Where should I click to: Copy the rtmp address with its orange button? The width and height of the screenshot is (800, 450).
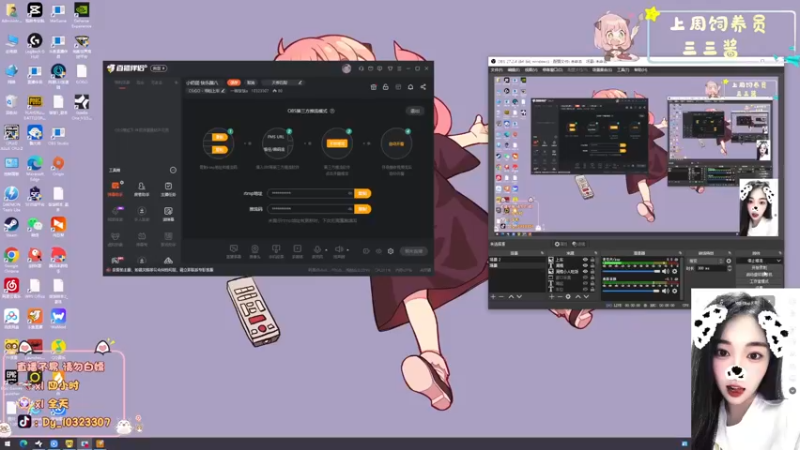362,193
